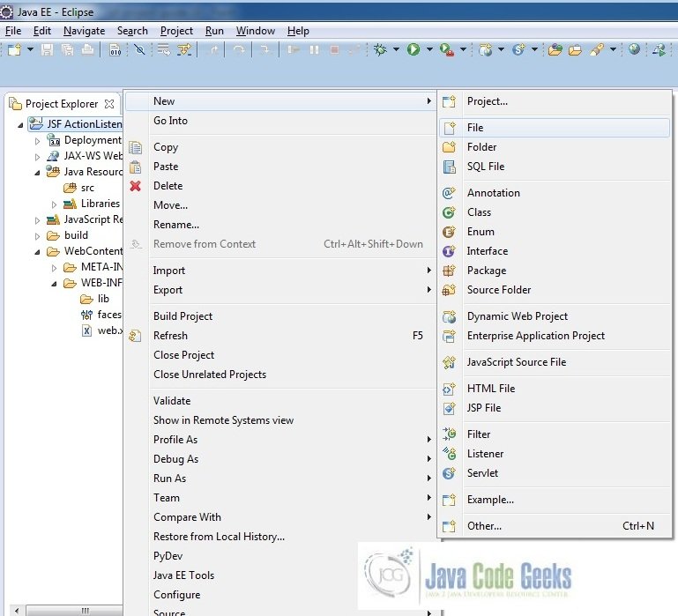Select Source Folder in New submenu
The width and height of the screenshot is (678, 616).
click(554, 290)
